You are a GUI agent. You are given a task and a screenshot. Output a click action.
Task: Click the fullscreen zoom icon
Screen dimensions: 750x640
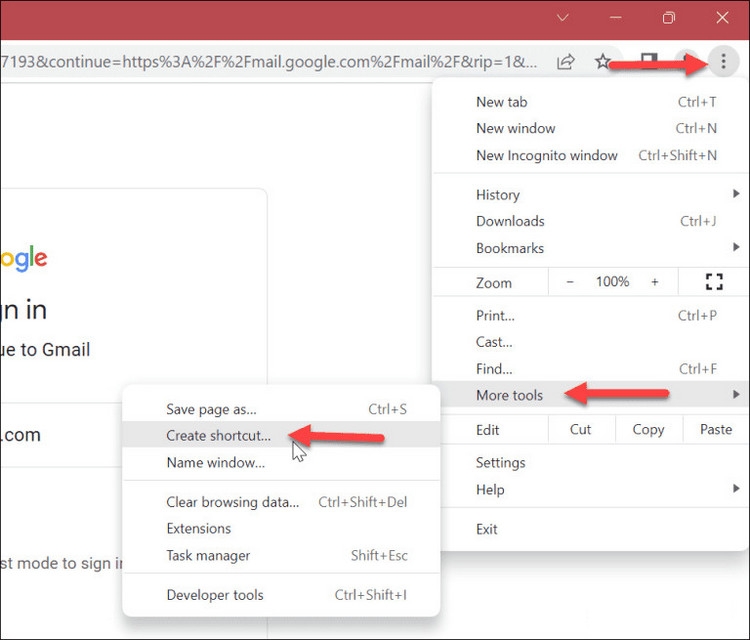click(x=714, y=282)
